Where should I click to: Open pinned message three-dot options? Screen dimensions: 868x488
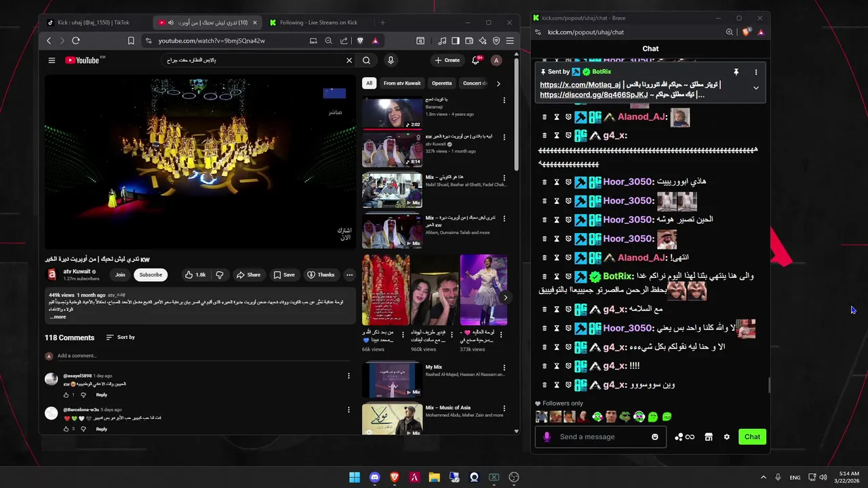[756, 72]
